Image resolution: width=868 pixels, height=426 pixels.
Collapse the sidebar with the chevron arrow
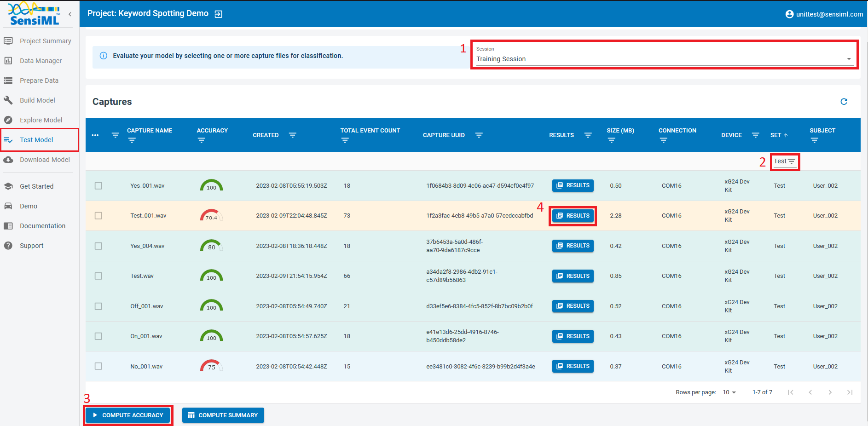(70, 14)
